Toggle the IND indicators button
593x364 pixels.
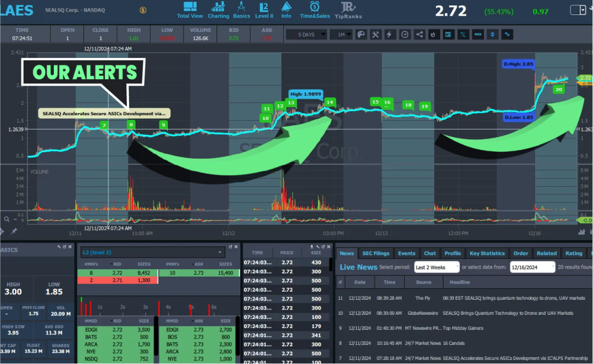[478, 35]
